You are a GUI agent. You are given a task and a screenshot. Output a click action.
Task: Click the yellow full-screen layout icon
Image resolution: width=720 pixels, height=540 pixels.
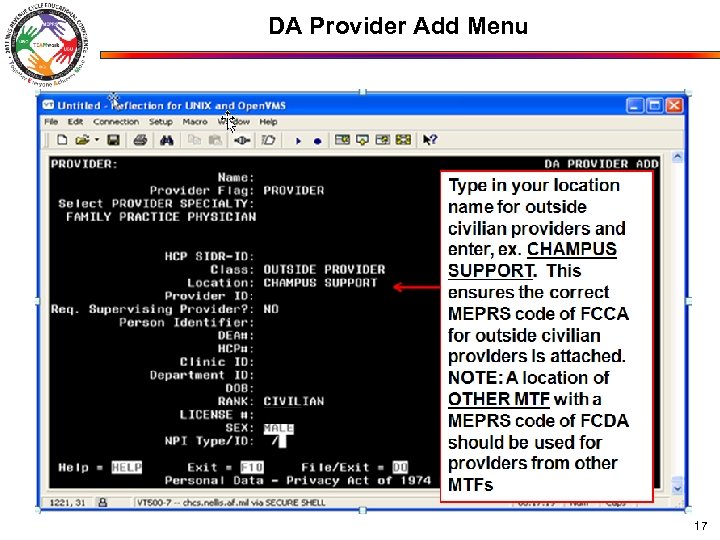point(403,140)
